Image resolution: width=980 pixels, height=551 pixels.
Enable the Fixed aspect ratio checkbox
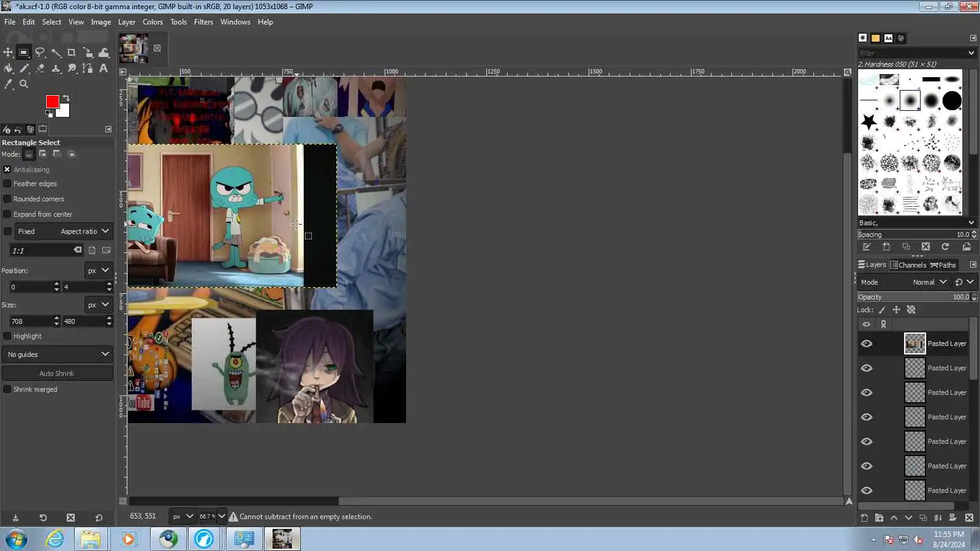(7, 231)
